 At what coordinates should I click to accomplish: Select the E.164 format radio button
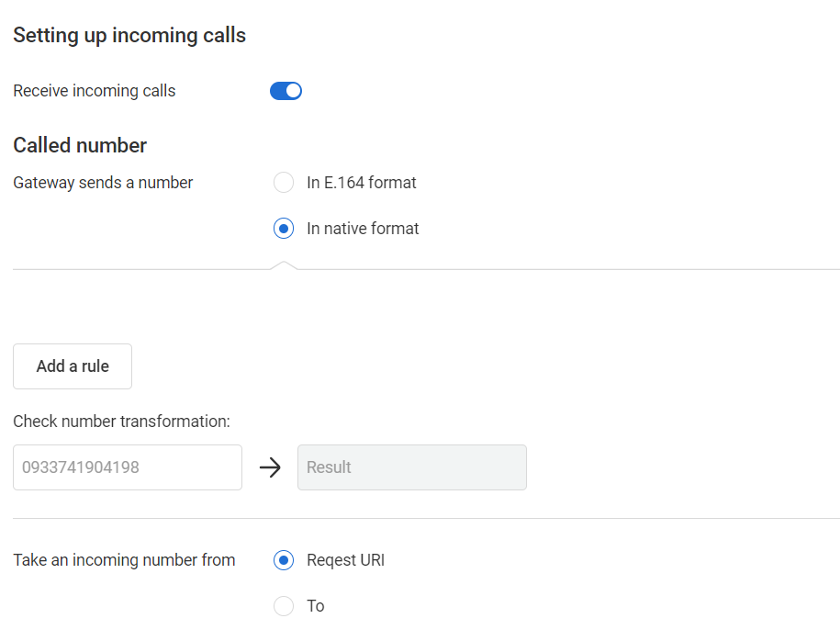tap(284, 183)
